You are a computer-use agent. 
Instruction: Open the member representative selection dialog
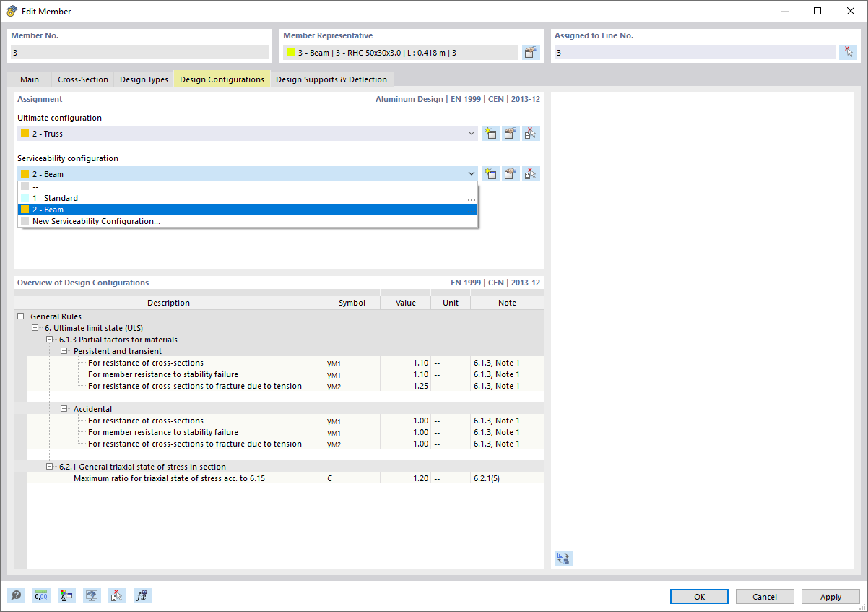(x=531, y=52)
